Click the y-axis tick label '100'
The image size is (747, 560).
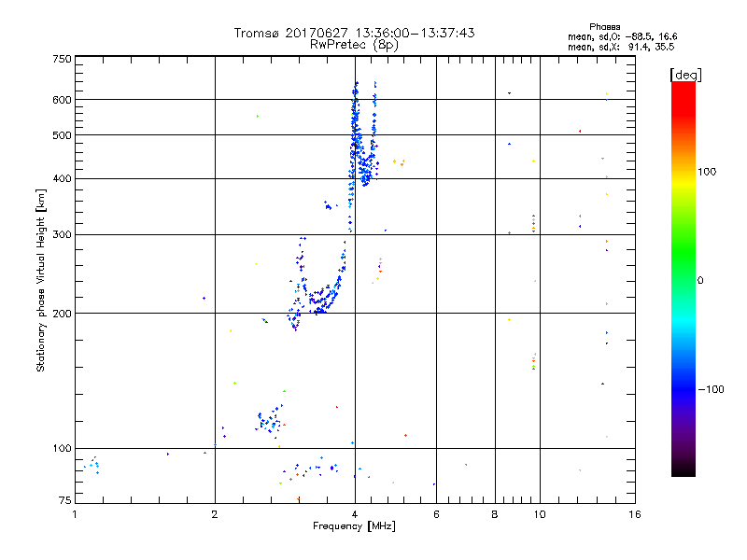click(62, 449)
